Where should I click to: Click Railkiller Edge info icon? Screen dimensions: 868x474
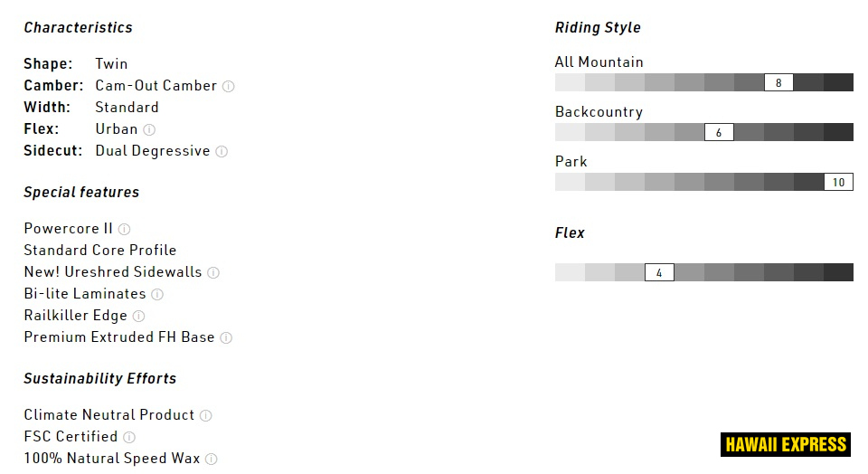(138, 317)
